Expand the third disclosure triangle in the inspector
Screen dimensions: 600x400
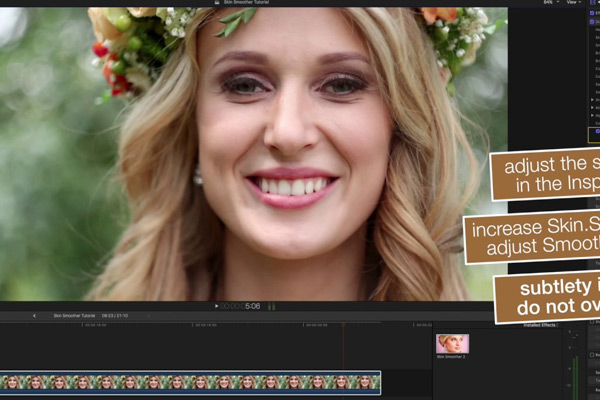tap(592, 115)
